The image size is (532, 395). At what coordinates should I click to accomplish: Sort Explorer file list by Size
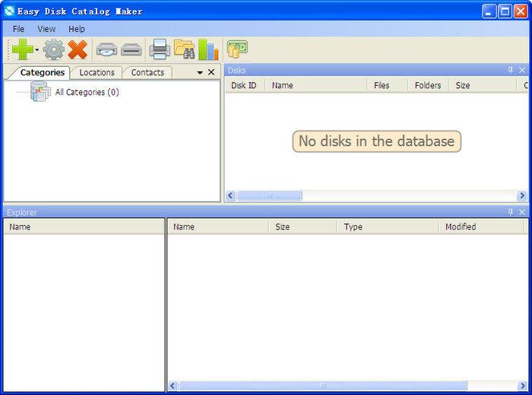click(x=302, y=227)
